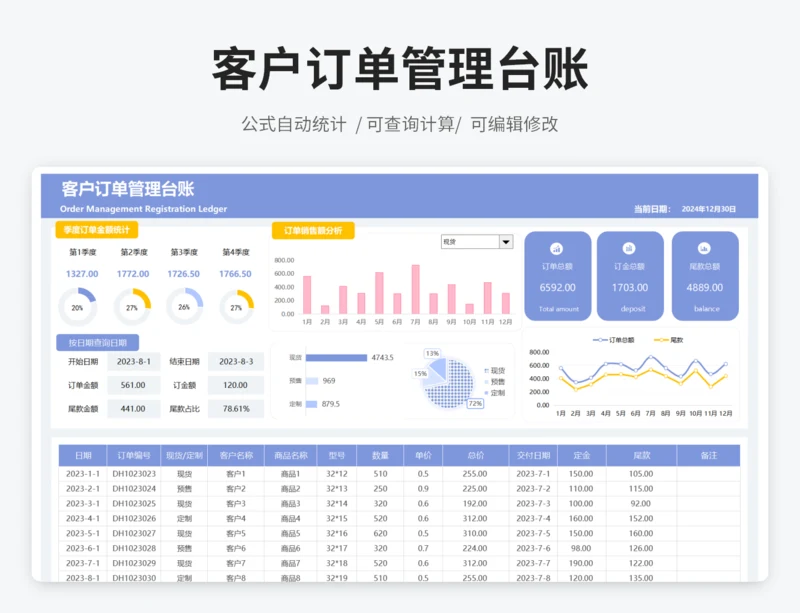Select the 数量 column header
This screenshot has height=613, width=800.
380,455
